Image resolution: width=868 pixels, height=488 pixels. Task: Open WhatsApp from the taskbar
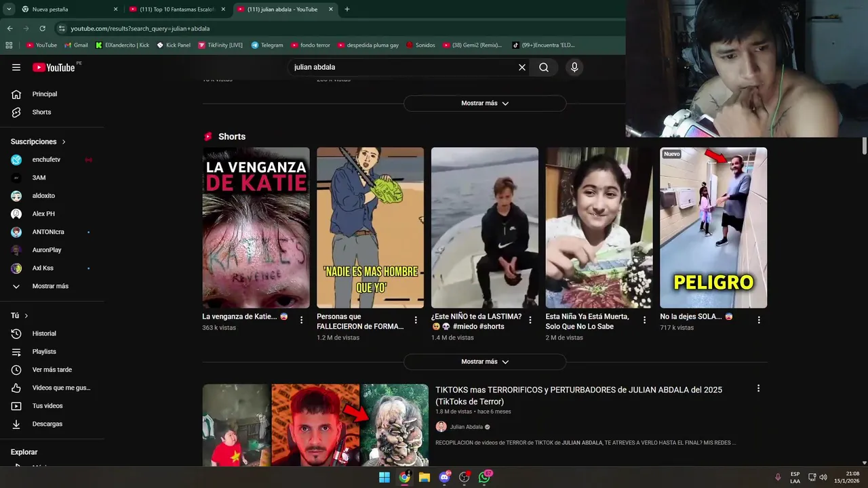point(484,477)
